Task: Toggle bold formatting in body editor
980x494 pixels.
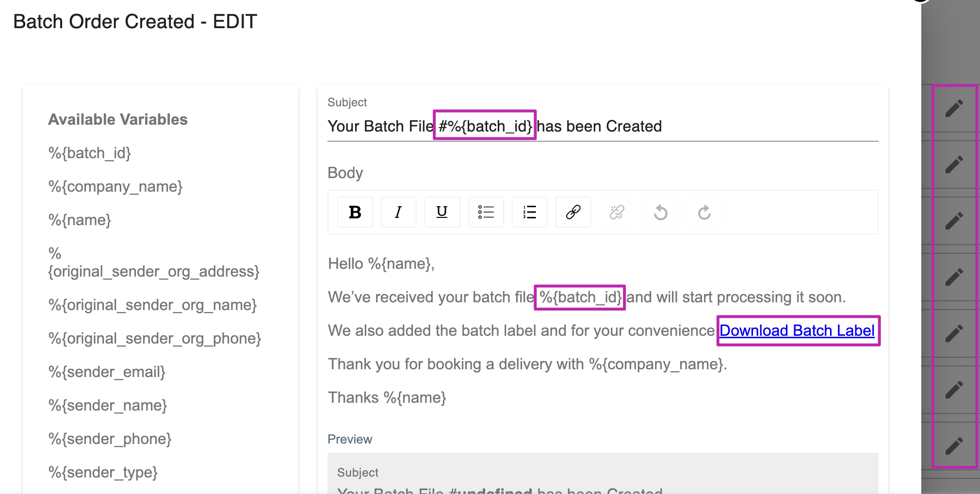Action: tap(355, 212)
